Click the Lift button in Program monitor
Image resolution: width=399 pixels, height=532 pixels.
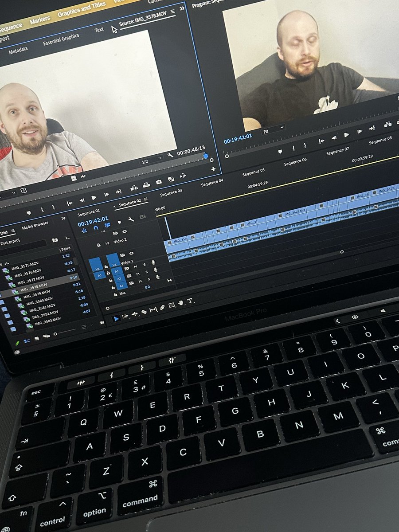pyautogui.click(x=388, y=124)
